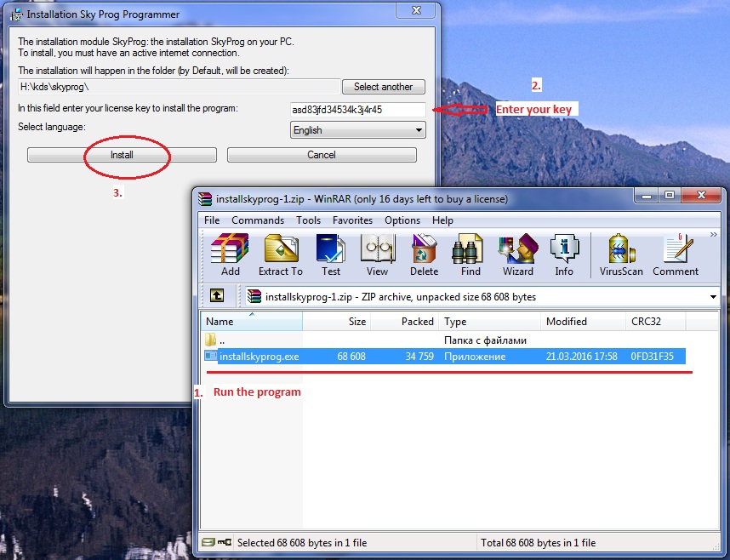
Task: Click the Extract To toolbar icon
Action: click(x=282, y=249)
